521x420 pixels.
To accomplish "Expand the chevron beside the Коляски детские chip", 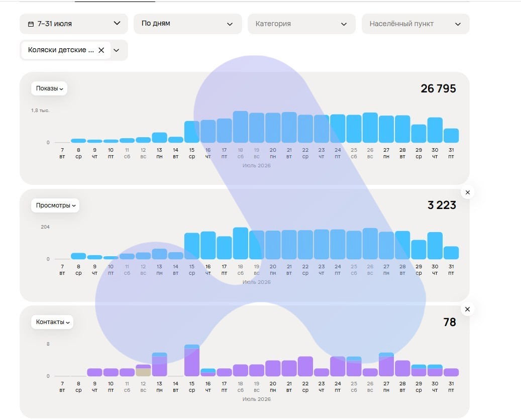I will 116,50.
